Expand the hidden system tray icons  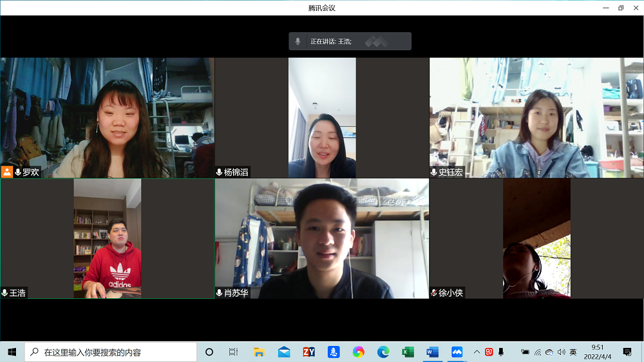pos(477,352)
